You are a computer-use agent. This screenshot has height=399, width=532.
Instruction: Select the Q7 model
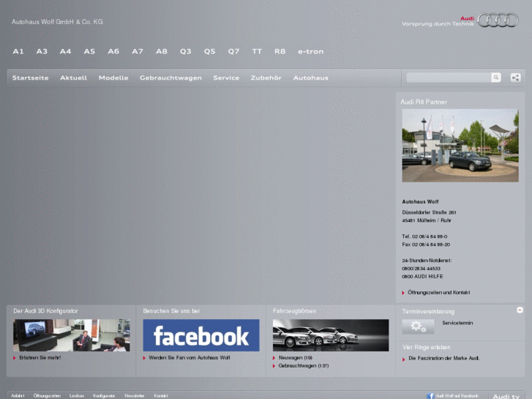233,51
